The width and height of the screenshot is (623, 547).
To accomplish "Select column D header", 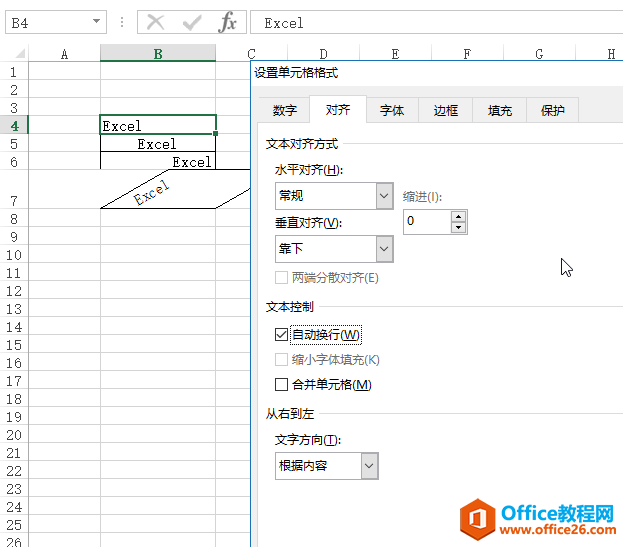I will pos(323,54).
